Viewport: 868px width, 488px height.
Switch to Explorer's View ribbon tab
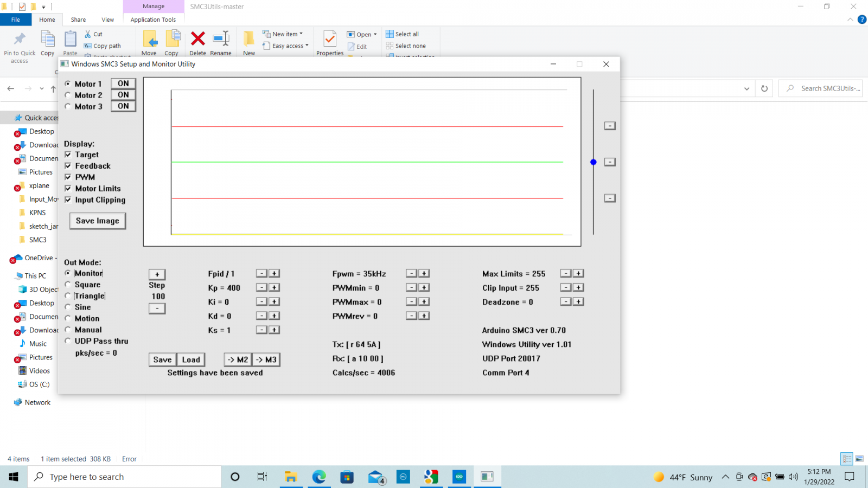pos(108,20)
